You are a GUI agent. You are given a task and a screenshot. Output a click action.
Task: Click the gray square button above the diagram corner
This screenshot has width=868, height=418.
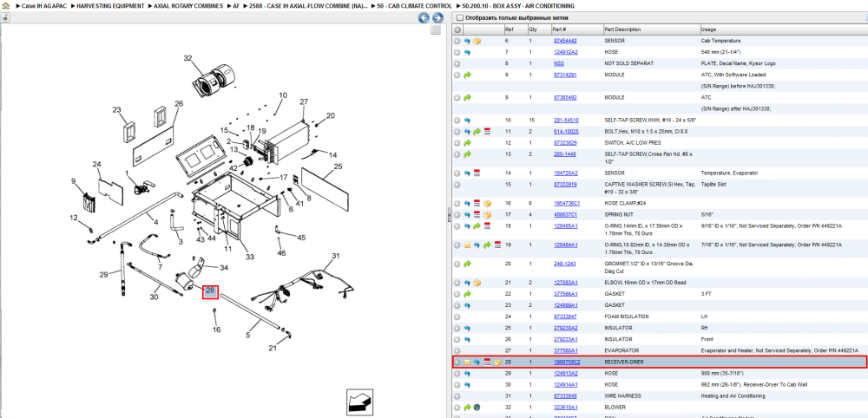click(437, 29)
